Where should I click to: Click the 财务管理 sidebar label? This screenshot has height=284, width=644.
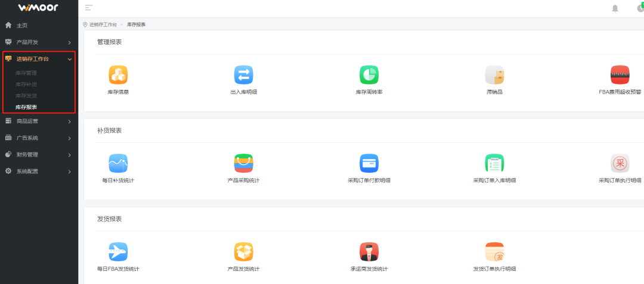(x=27, y=154)
